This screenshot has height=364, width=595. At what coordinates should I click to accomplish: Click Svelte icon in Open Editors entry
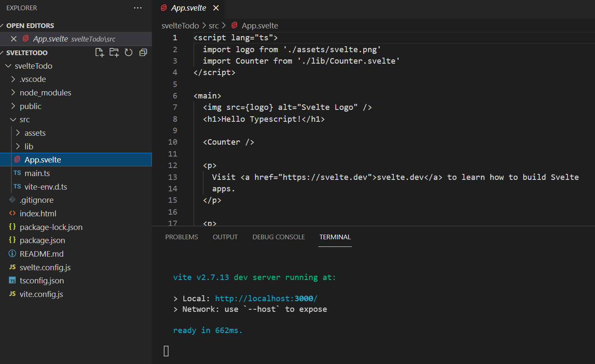(25, 39)
